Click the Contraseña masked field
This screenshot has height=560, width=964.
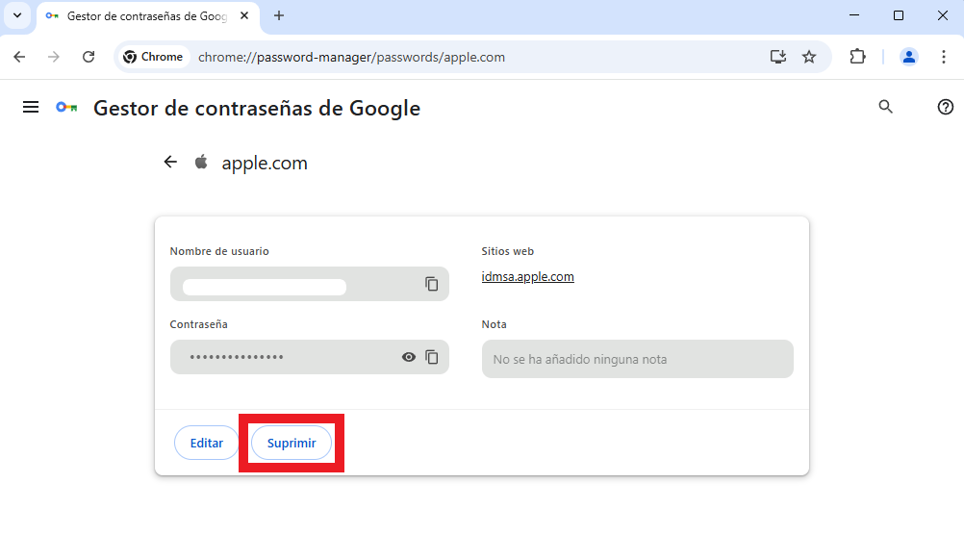click(309, 357)
